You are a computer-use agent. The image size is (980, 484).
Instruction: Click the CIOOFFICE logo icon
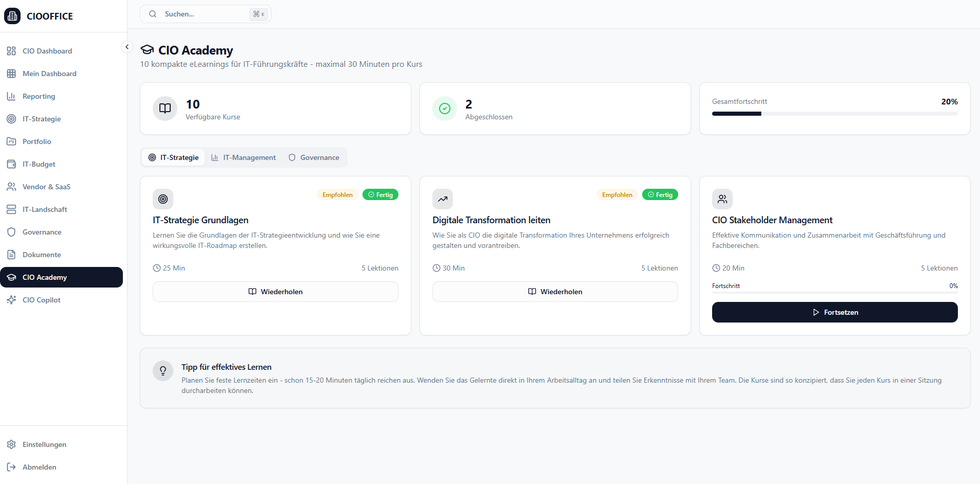[x=12, y=16]
